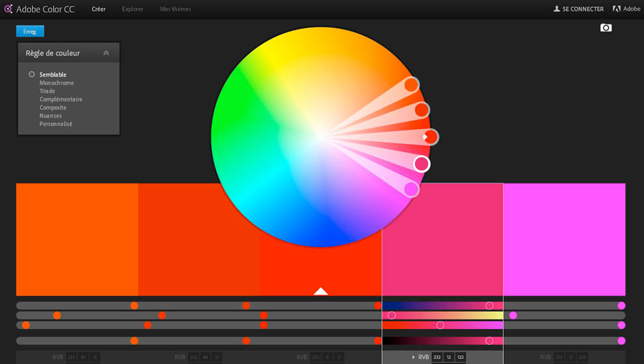Screen dimensions: 644x364
Task: Select the magenta marker on the color wheel
Action: [411, 189]
